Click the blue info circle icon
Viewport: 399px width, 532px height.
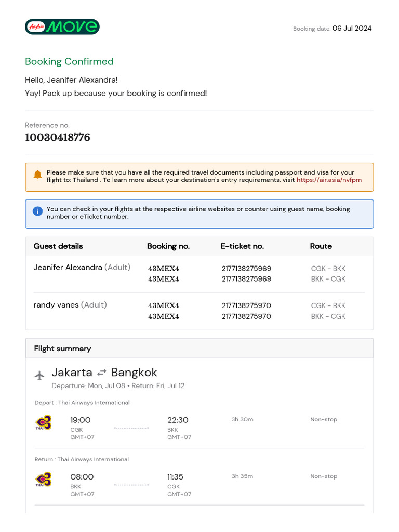point(37,211)
